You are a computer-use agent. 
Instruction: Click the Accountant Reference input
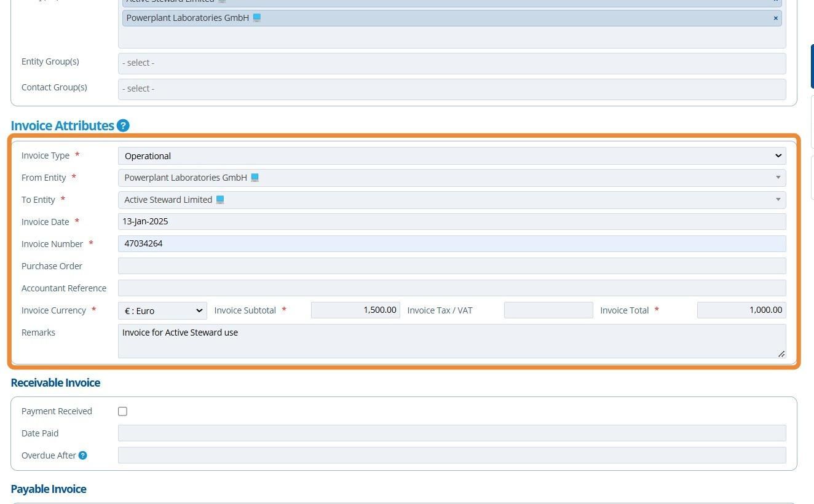(452, 288)
